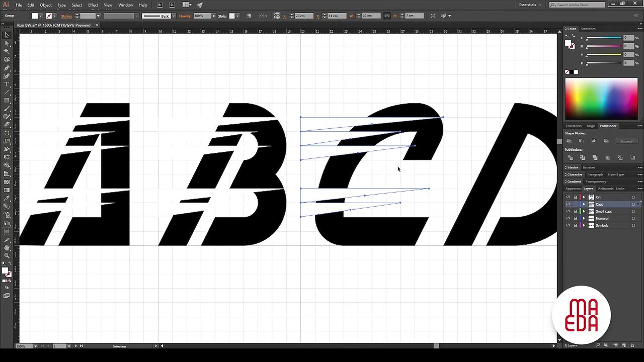Select the Selection tool in the toolbox
644x362 pixels.
tap(7, 35)
